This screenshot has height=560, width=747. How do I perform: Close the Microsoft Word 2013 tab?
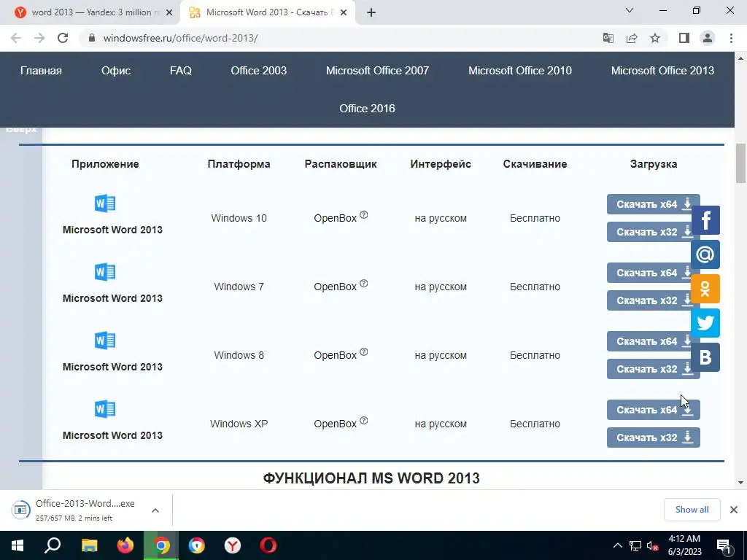[344, 13]
